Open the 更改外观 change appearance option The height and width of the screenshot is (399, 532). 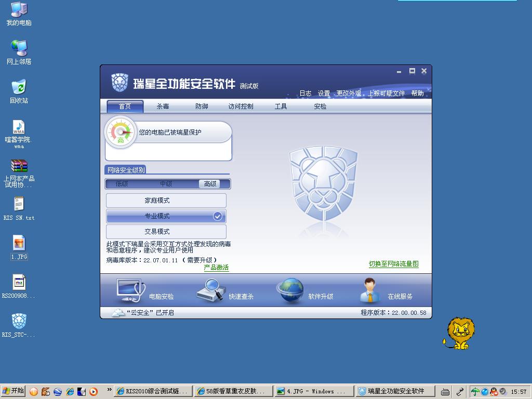(x=349, y=94)
